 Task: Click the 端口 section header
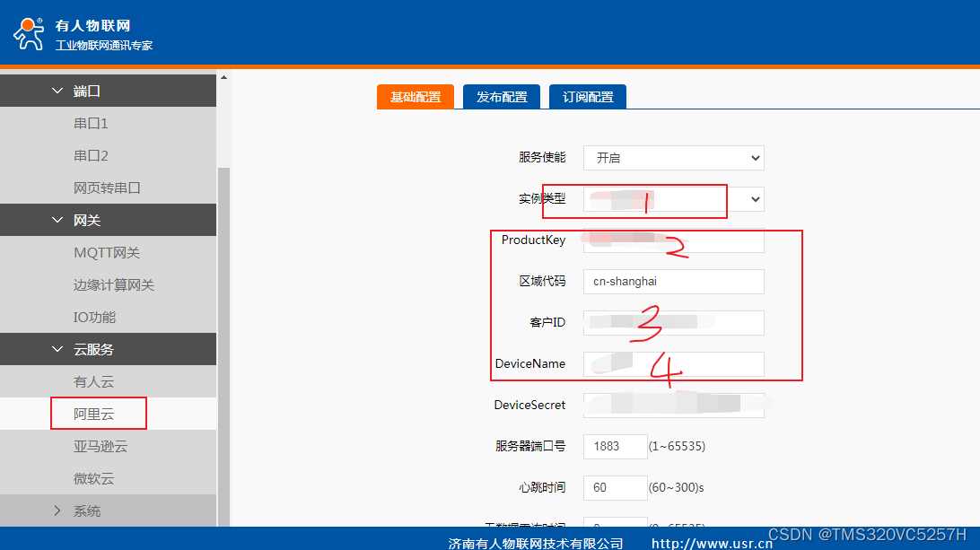(x=108, y=92)
